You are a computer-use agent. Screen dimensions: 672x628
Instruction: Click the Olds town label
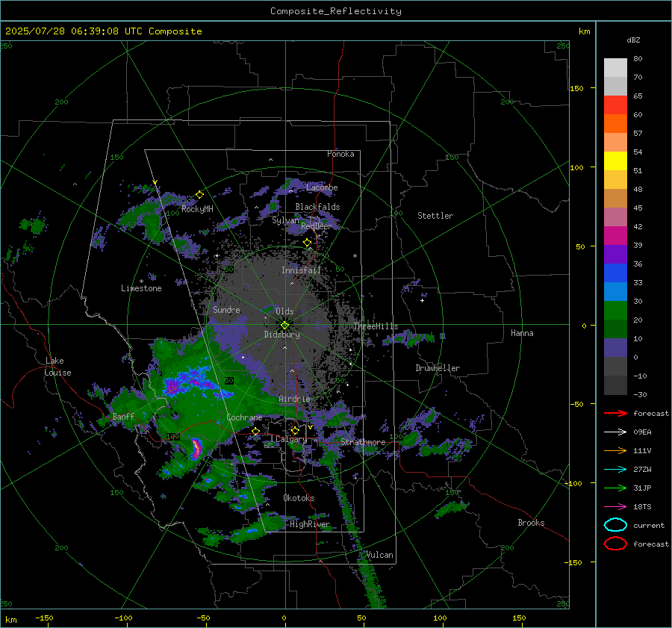point(284,311)
